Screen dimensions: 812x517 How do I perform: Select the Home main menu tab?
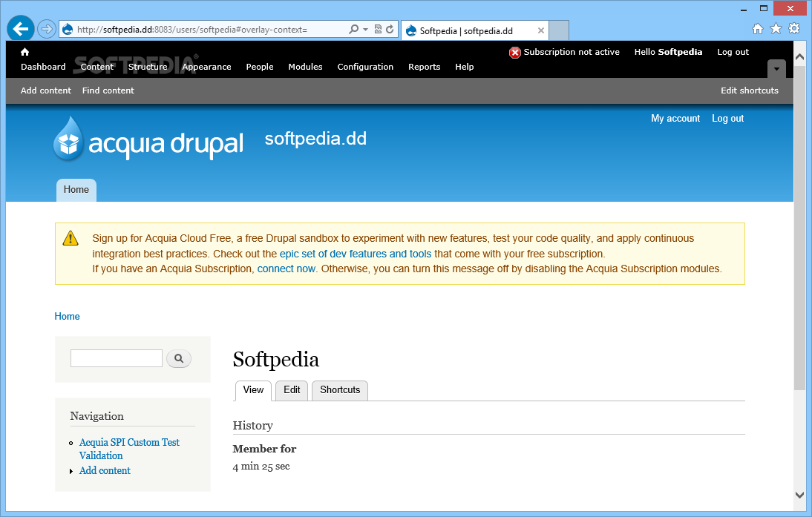[76, 190]
